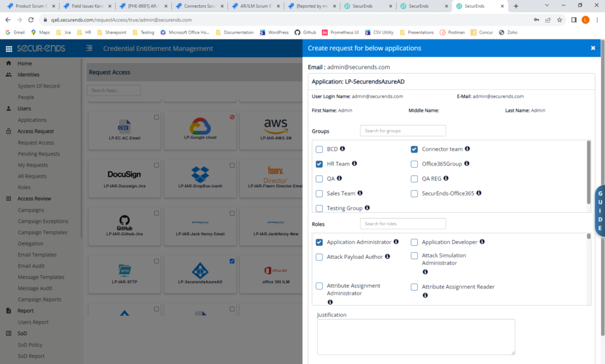Check the Attack Payload Author checkbox
Screen dimensions: 605x364
pos(319,257)
